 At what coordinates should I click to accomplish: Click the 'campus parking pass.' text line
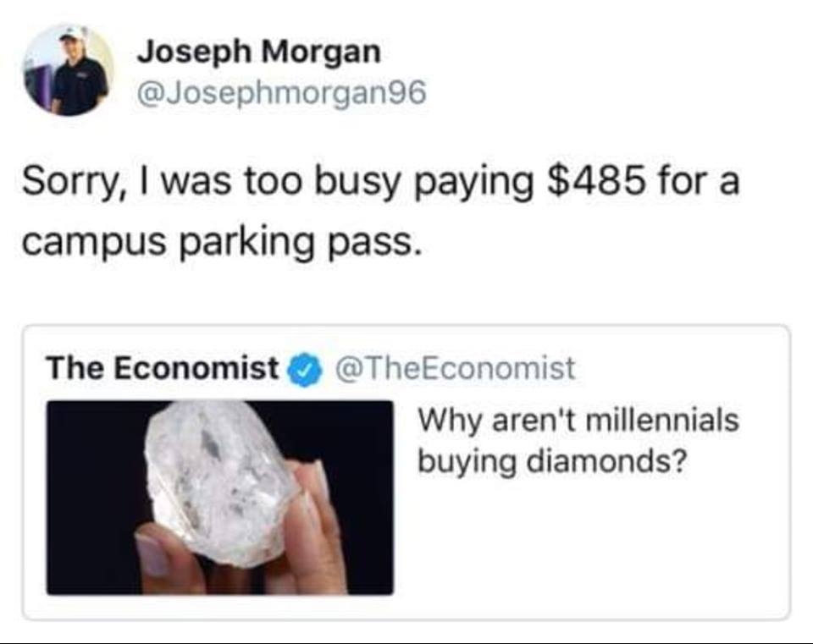[220, 243]
